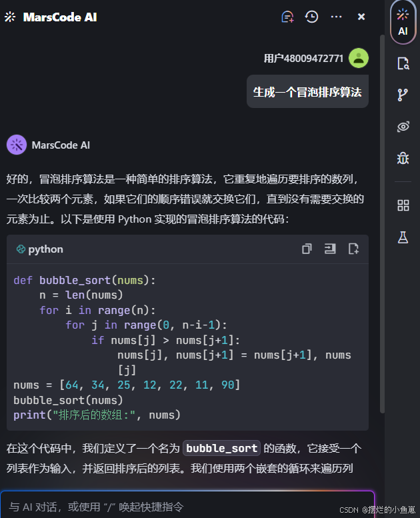Select the AI sidebar tab

click(x=403, y=23)
